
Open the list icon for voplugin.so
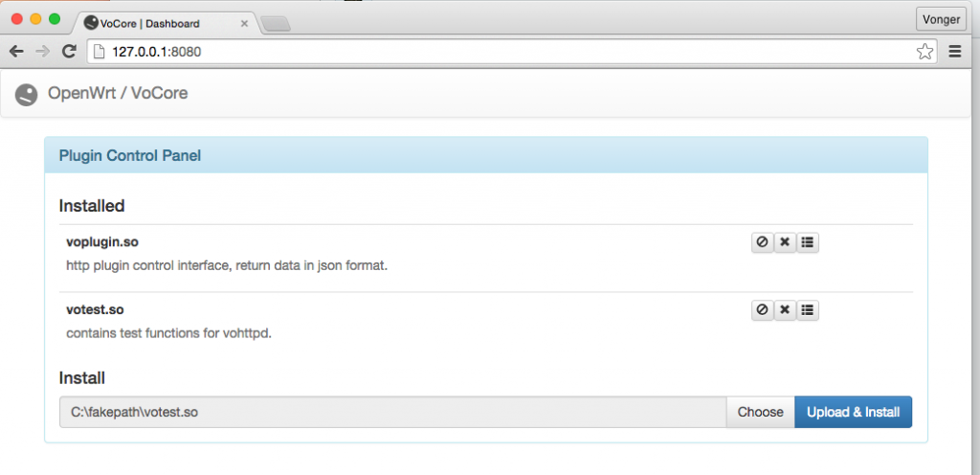click(x=808, y=242)
